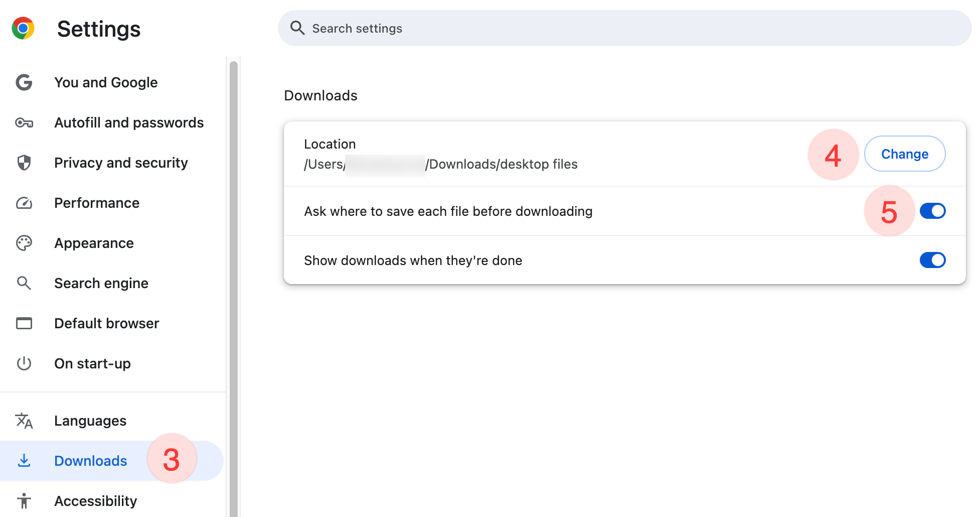
Task: Focus the Search settings field
Action: pos(602,28)
